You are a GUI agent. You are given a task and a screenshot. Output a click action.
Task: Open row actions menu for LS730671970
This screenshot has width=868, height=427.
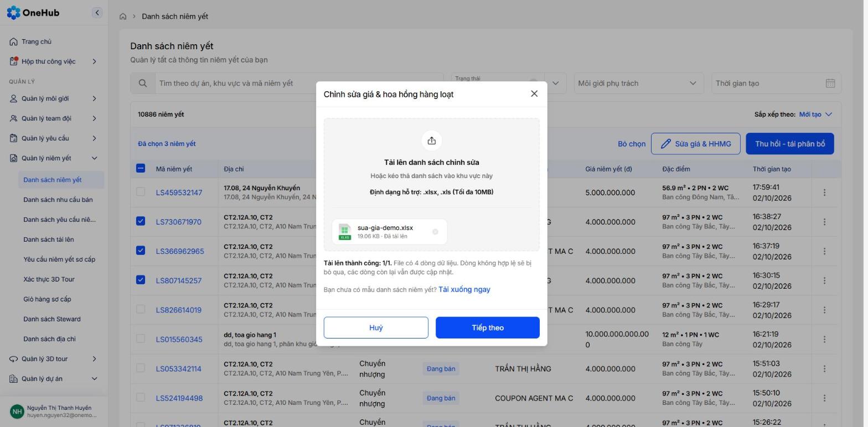click(x=824, y=222)
